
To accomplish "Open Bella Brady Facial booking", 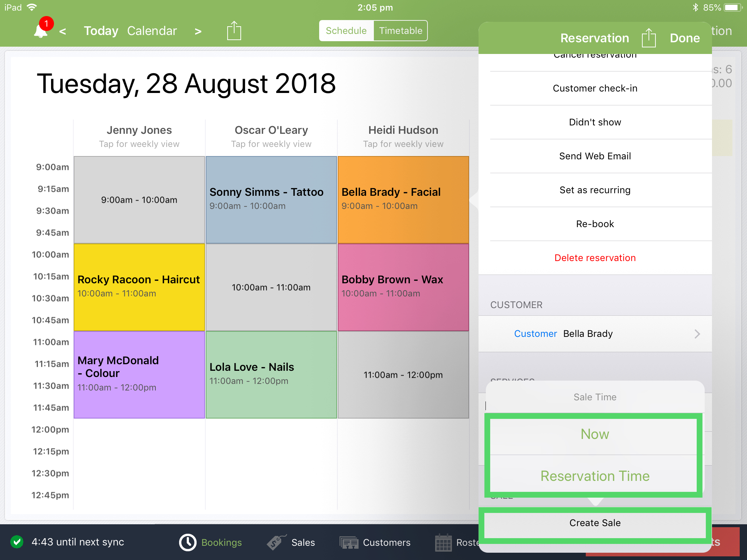I will [x=403, y=200].
